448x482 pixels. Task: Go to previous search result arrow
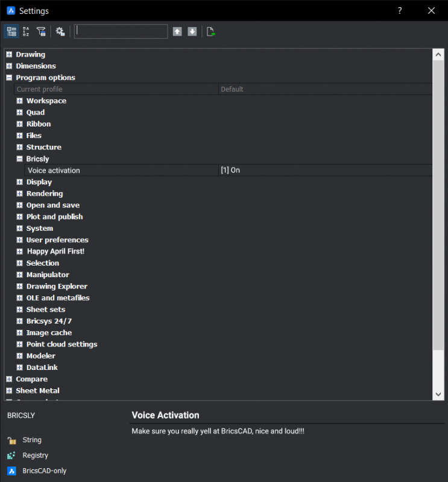coord(177,31)
